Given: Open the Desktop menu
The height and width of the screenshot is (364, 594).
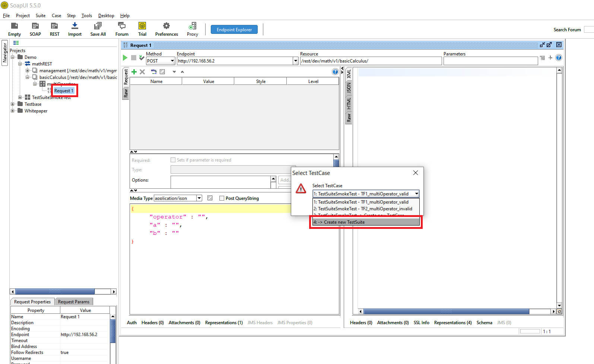Looking at the screenshot, I should [x=106, y=16].
